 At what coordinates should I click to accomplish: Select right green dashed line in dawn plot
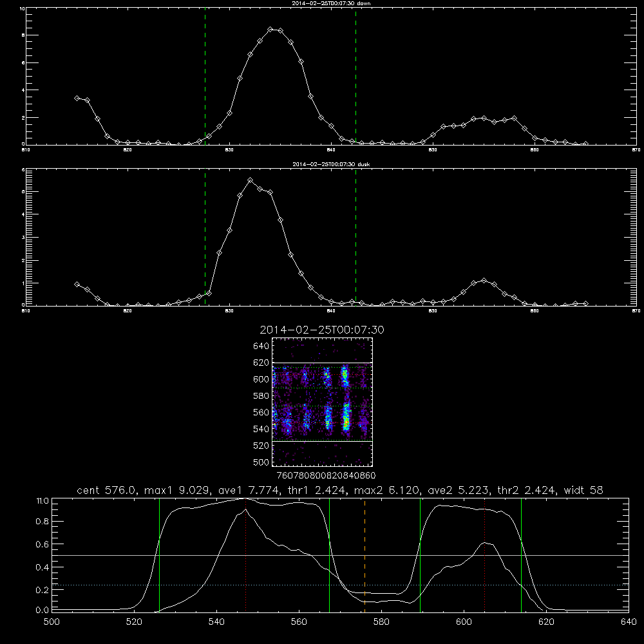[355, 77]
